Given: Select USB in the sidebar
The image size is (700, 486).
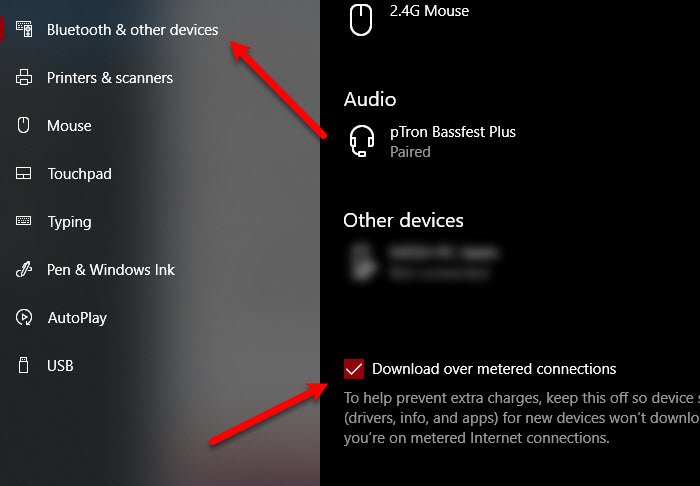Looking at the screenshot, I should tap(60, 366).
